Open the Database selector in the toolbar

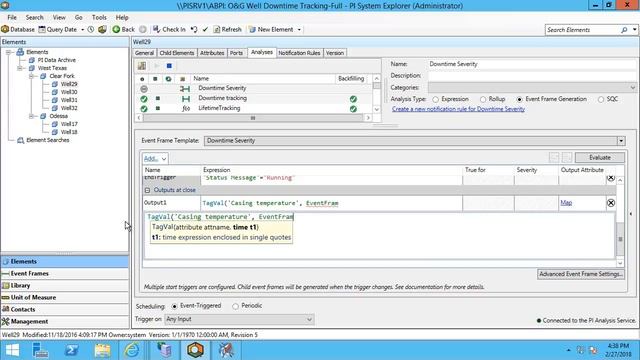(x=18, y=29)
